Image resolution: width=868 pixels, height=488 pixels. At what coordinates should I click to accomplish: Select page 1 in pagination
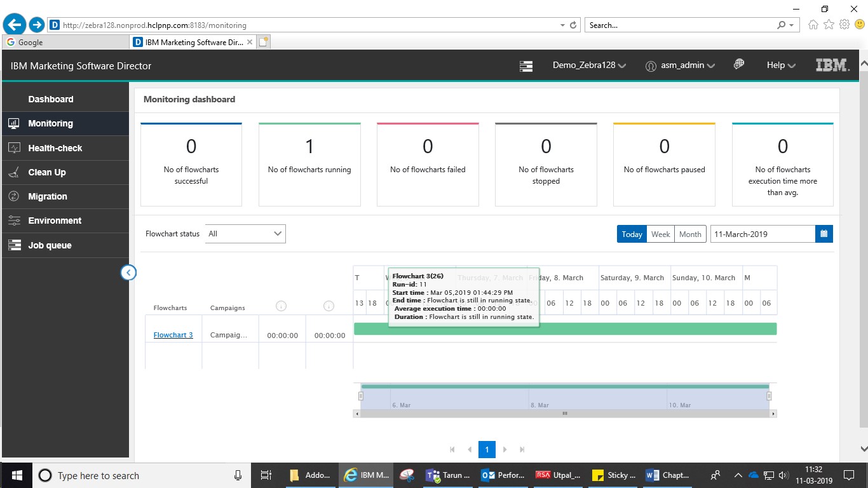[x=487, y=449]
